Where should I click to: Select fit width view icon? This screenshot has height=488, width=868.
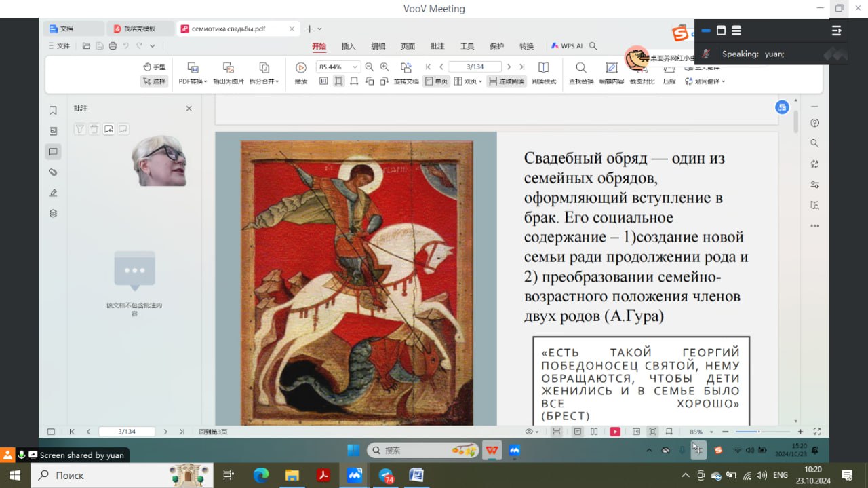[353, 81]
